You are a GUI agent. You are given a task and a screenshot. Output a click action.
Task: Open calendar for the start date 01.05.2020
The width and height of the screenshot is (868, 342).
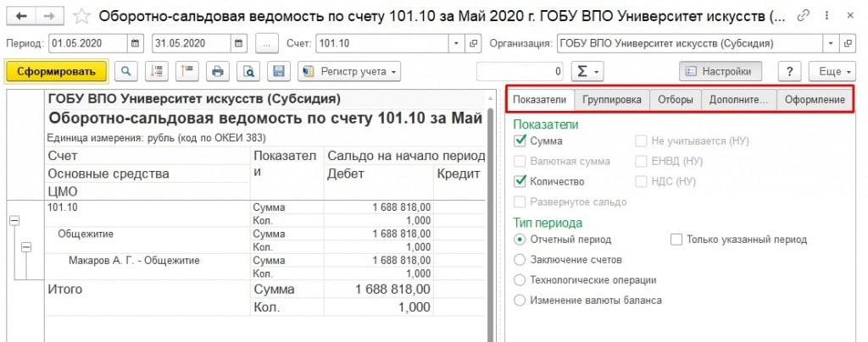coord(136,43)
